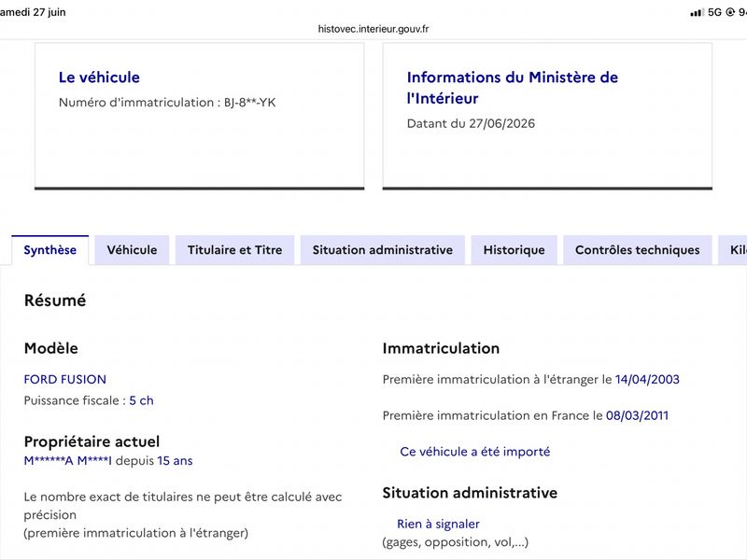Image resolution: width=747 pixels, height=560 pixels.
Task: Tap the cellular signal strength icon
Action: (x=697, y=12)
